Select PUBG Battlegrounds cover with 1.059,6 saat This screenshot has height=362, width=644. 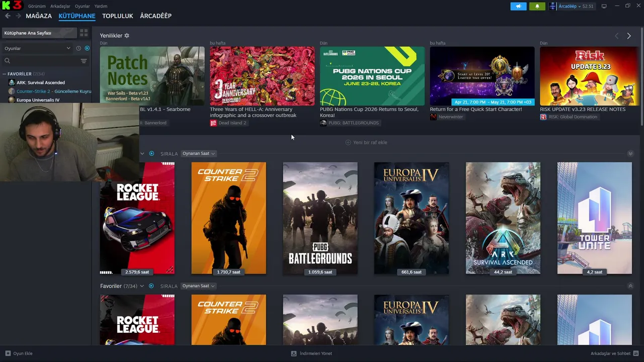320,218
